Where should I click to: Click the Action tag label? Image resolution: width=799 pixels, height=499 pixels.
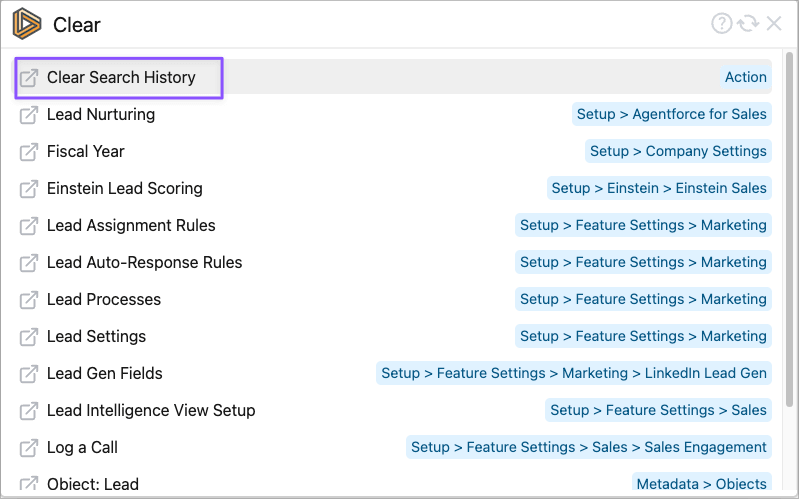[x=745, y=78]
